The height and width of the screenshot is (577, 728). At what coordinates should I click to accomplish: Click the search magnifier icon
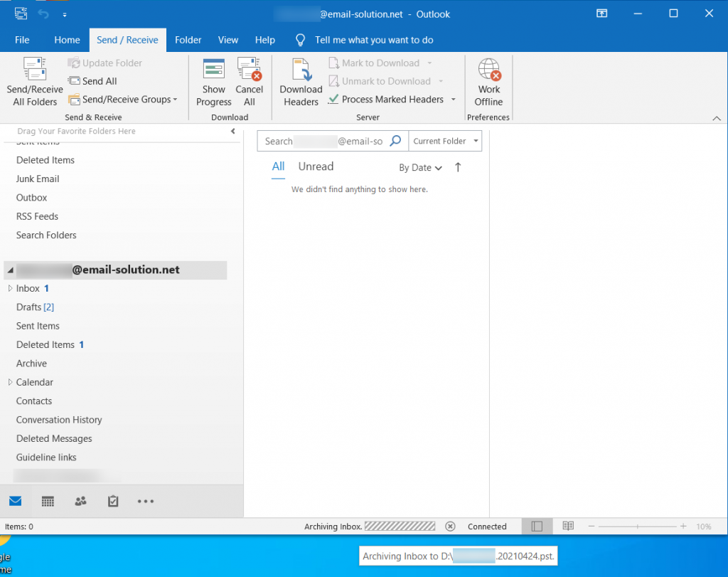click(395, 141)
